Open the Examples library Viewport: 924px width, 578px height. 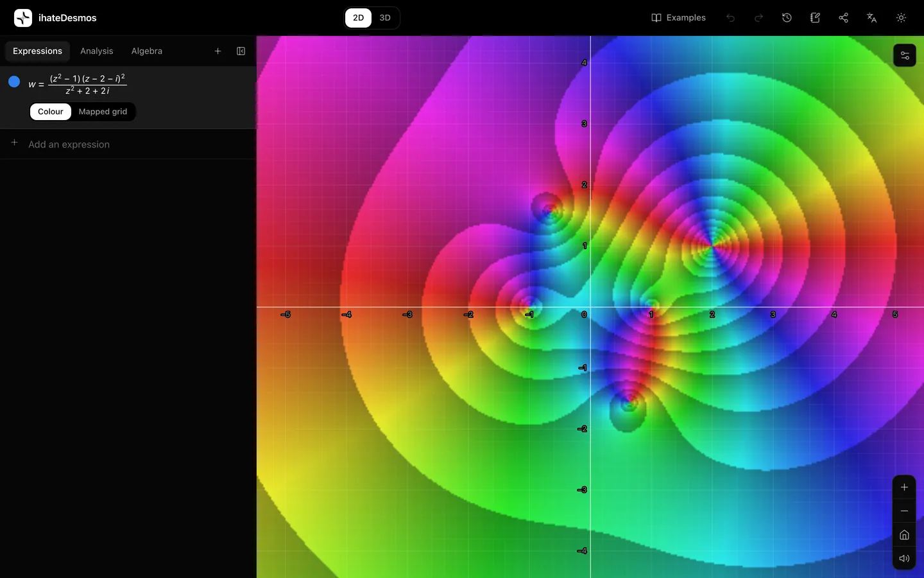pos(679,18)
